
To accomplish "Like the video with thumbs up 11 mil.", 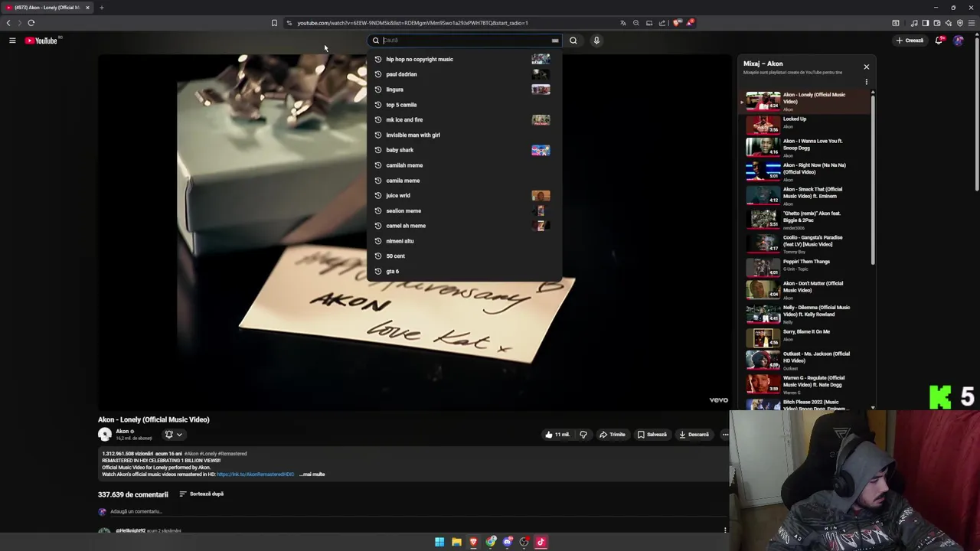I will 557,435.
